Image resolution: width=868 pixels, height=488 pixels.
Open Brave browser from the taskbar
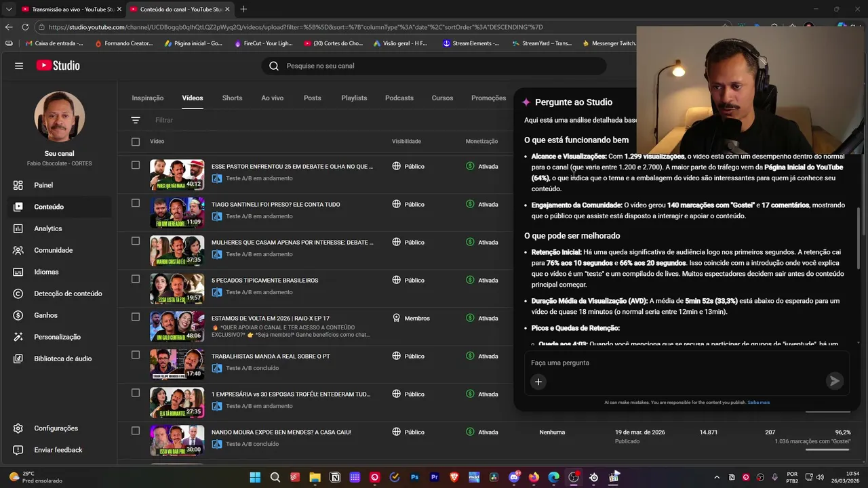point(454,477)
